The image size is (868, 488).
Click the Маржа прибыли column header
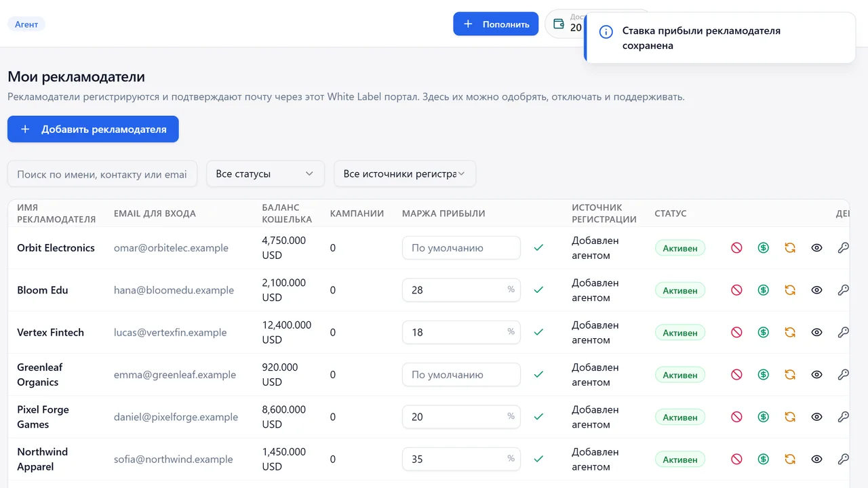[443, 213]
